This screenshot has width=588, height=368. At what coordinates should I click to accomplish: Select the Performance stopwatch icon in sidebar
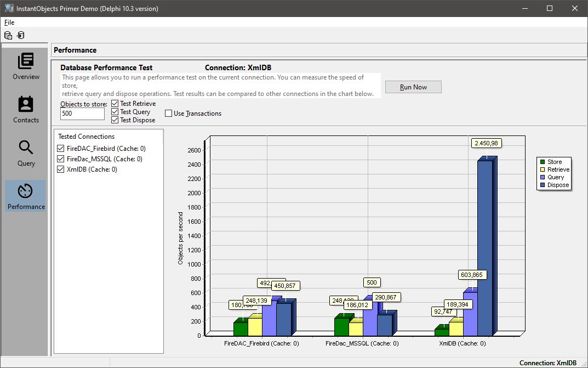(25, 195)
